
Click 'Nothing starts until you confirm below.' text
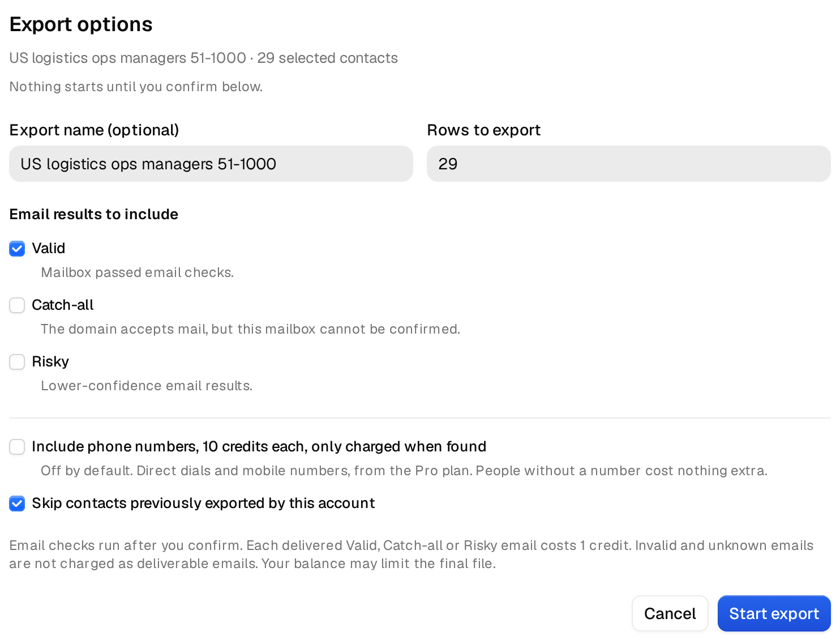136,87
